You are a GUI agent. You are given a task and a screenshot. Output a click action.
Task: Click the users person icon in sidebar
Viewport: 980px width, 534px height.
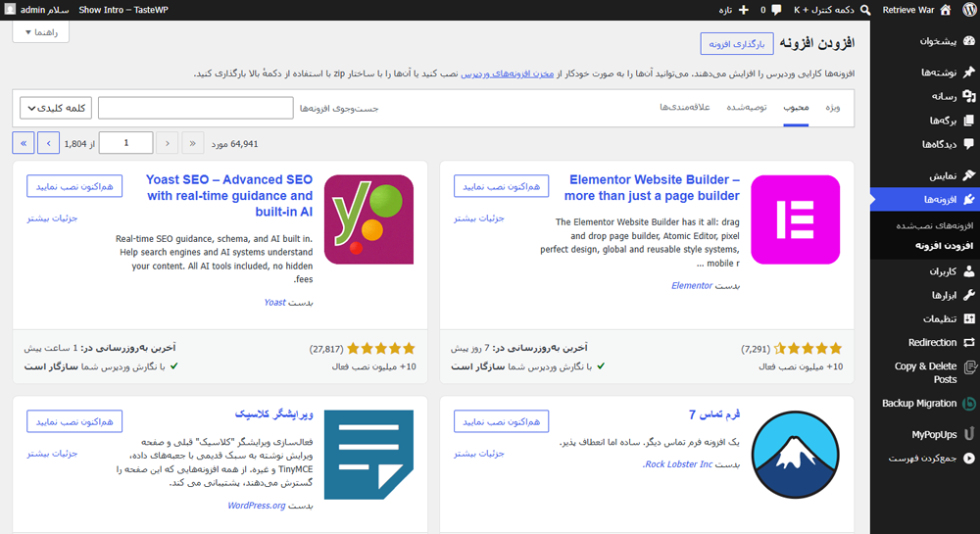coord(969,271)
